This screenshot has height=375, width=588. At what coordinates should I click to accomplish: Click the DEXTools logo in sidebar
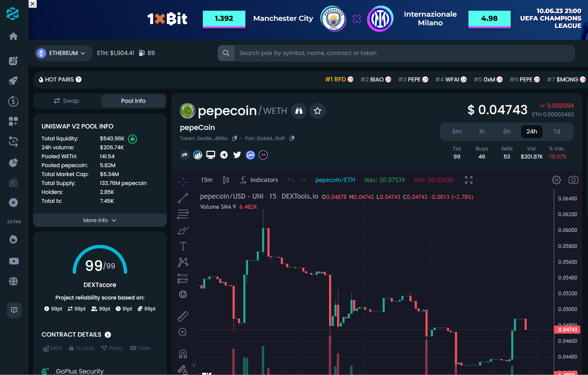click(x=12, y=13)
